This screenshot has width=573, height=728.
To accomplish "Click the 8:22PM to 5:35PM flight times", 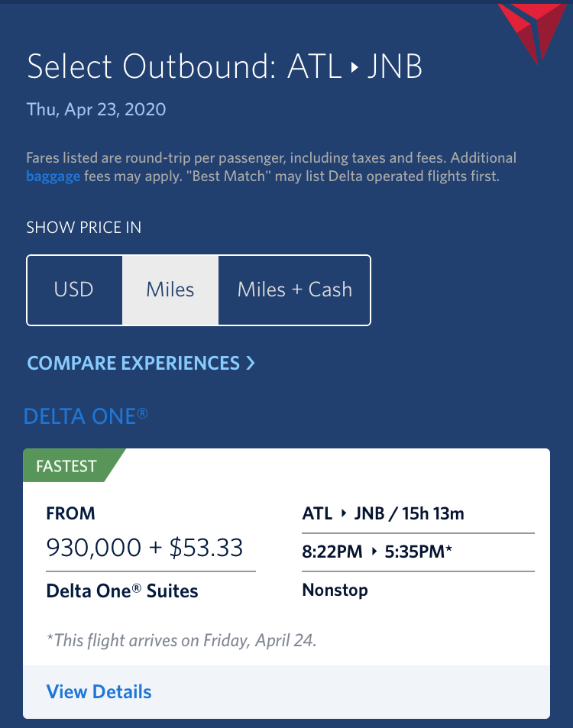I will coord(377,552).
